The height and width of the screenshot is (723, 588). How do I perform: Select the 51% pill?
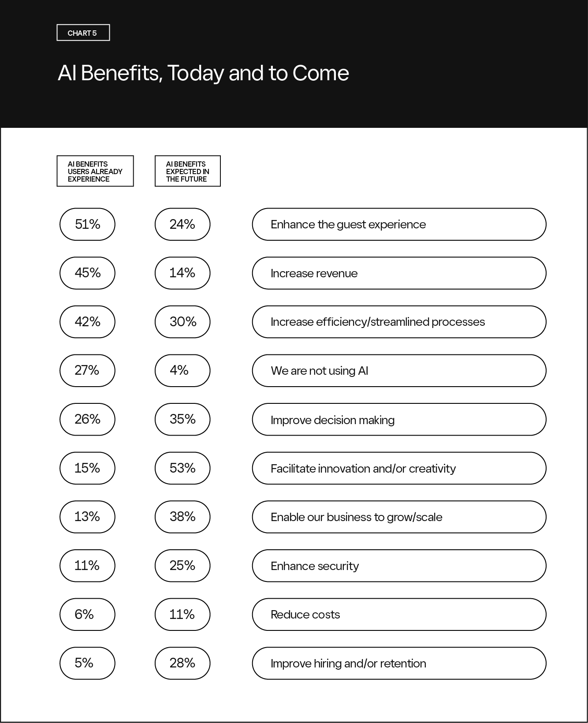click(87, 224)
